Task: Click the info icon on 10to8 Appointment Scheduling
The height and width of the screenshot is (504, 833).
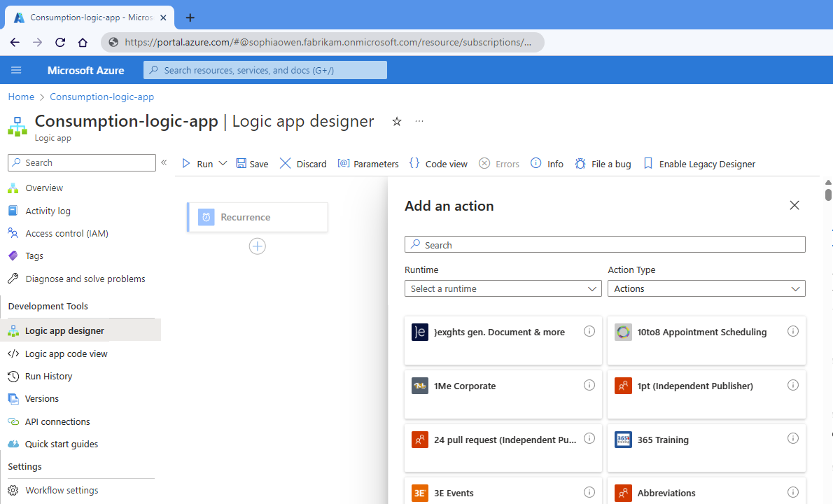Action: pos(792,331)
